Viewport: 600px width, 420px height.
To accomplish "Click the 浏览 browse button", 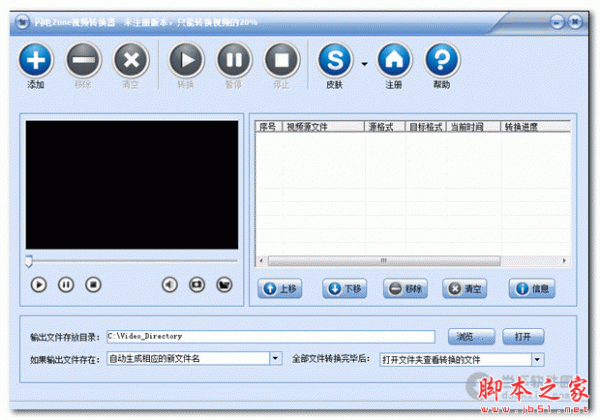I will click(x=471, y=337).
